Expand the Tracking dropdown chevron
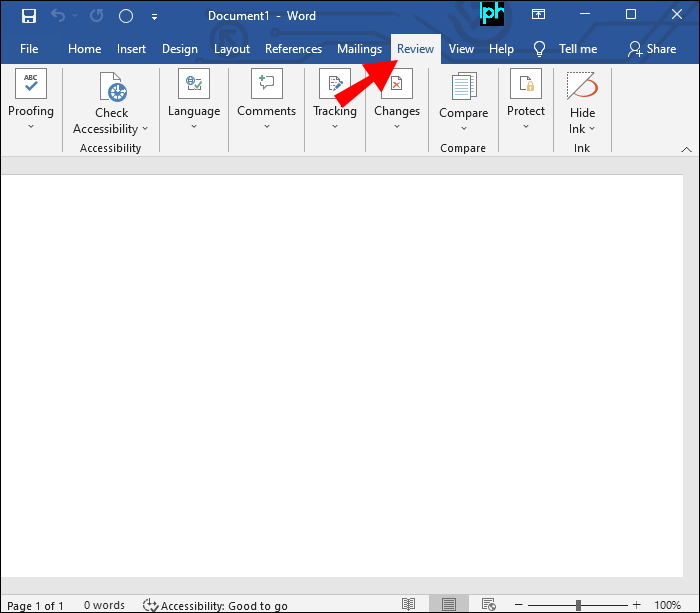Viewport: 700px width, 613px height. [335, 127]
